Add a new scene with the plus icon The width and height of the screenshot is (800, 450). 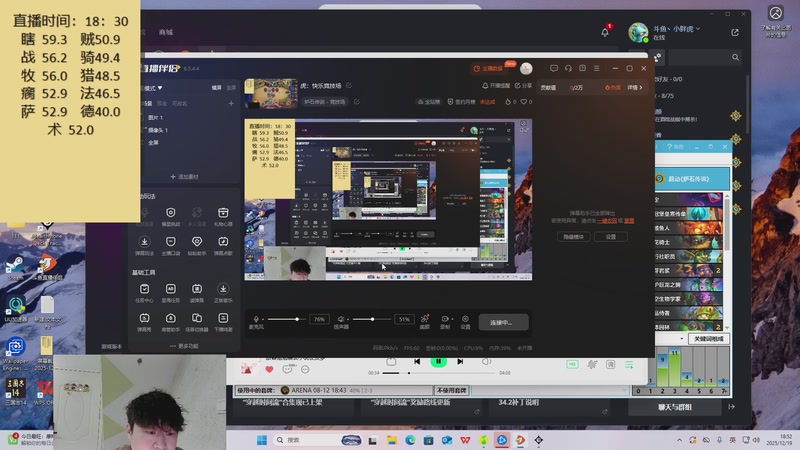tap(231, 103)
